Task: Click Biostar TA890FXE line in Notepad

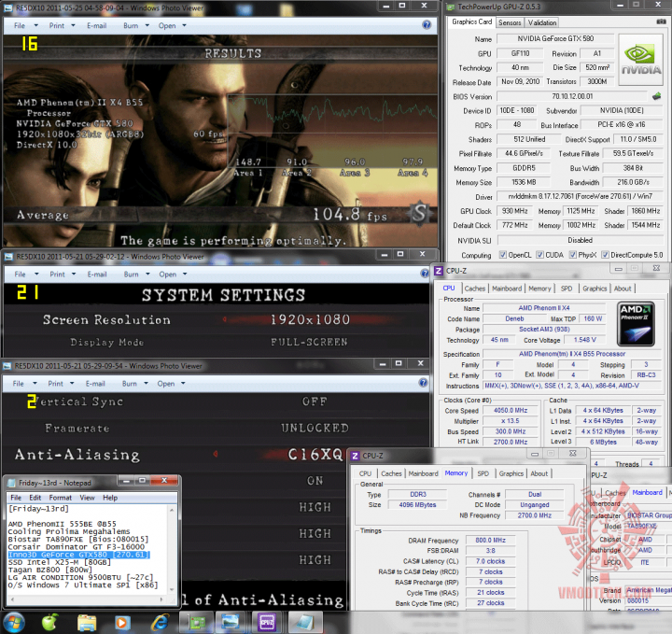Action: (78, 539)
